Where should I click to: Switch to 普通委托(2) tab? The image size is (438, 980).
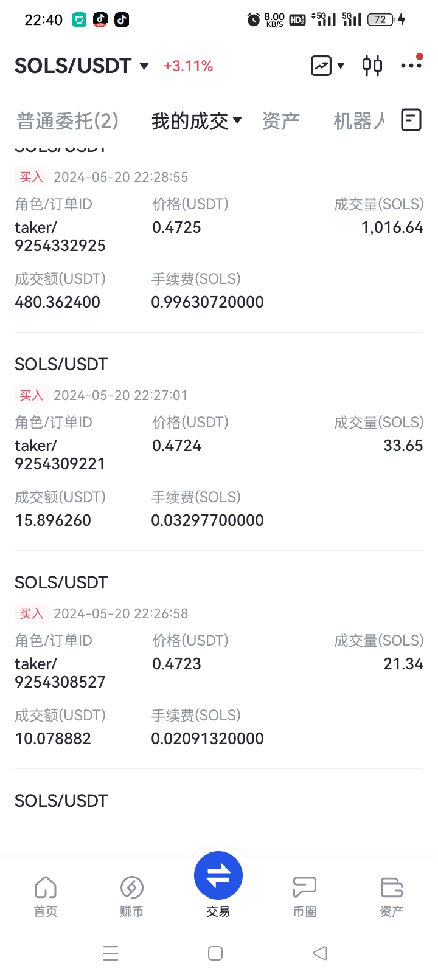click(68, 121)
